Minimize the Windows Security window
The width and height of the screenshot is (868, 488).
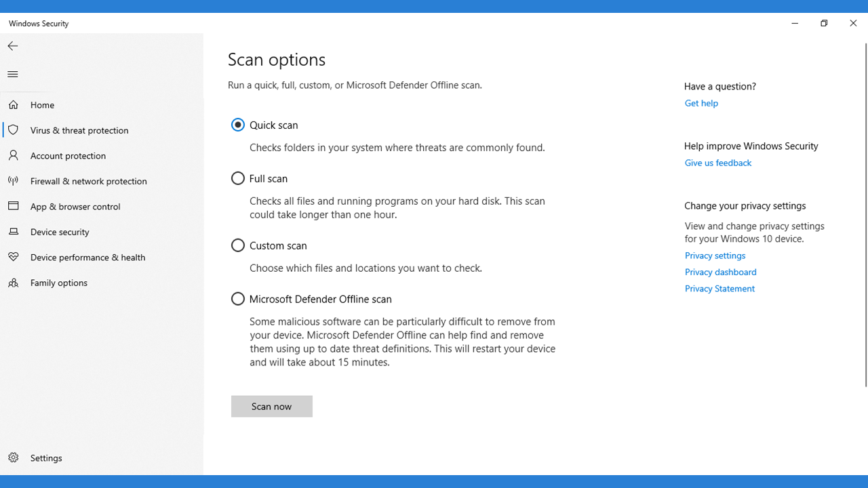click(x=795, y=23)
